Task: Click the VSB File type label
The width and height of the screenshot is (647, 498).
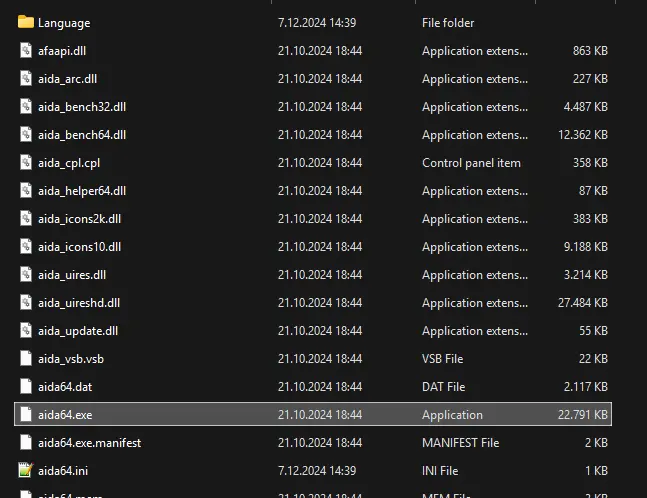Action: (442, 359)
